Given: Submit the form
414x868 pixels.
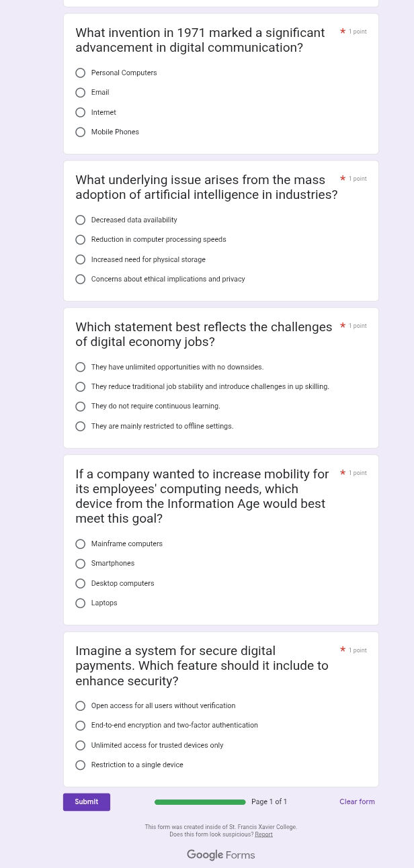Looking at the screenshot, I should [x=87, y=802].
